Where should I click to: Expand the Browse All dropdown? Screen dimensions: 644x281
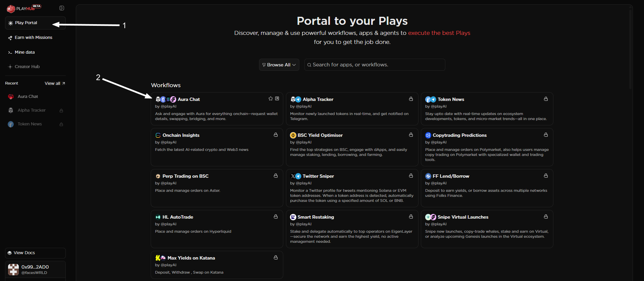point(279,65)
